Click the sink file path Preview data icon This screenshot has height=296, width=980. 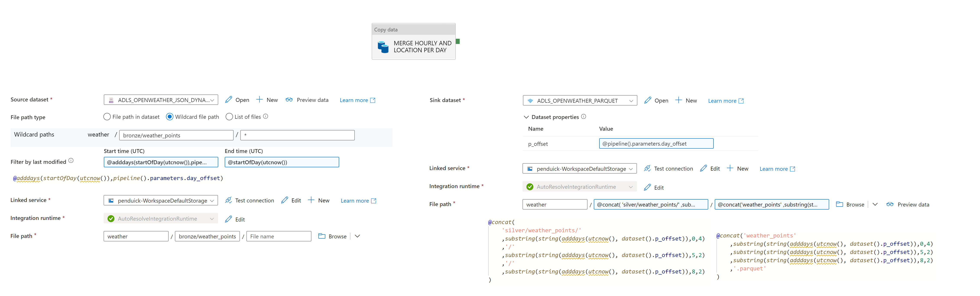890,204
